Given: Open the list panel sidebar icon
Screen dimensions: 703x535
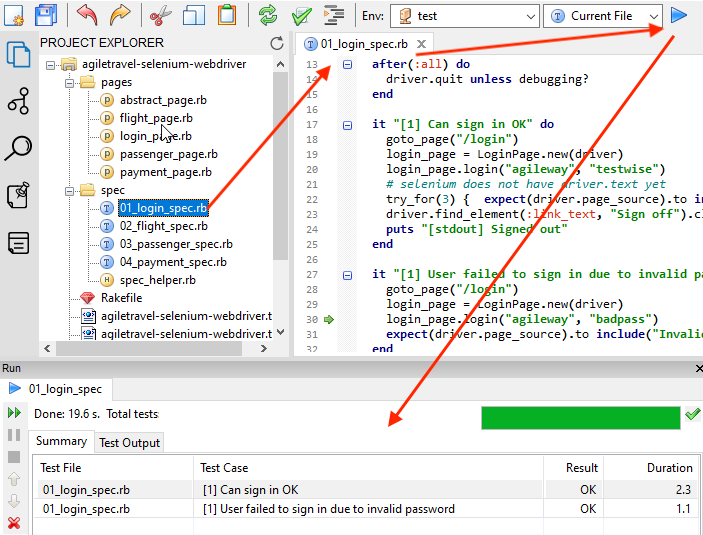Looking at the screenshot, I should coord(19,243).
